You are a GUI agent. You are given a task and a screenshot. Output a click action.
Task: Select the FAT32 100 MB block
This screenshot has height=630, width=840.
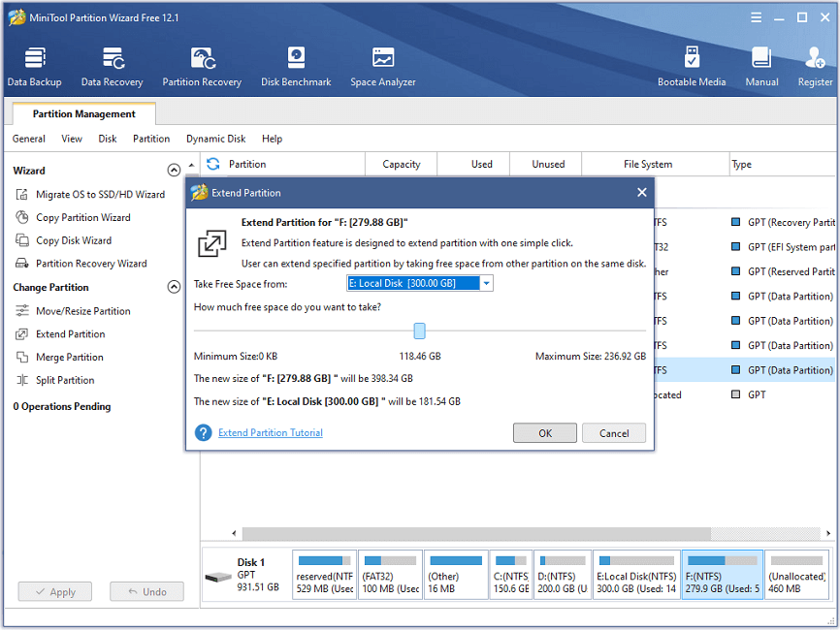coord(391,575)
